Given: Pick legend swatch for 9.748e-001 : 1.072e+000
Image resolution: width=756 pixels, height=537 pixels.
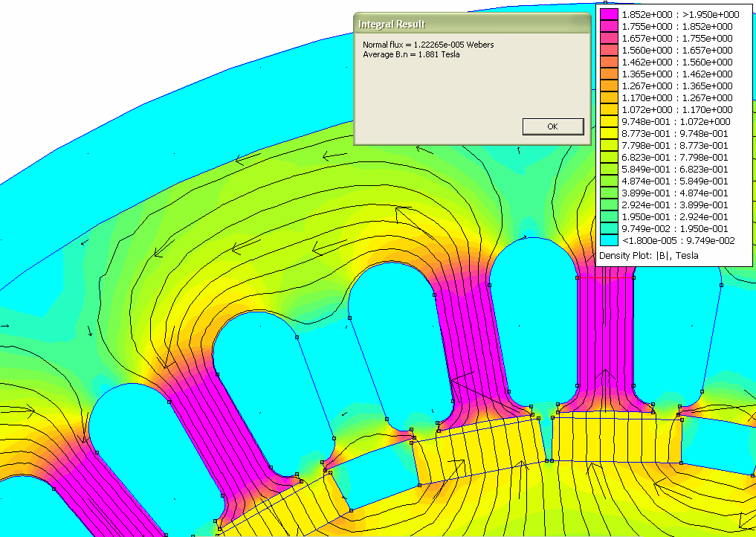Looking at the screenshot, I should tap(609, 121).
